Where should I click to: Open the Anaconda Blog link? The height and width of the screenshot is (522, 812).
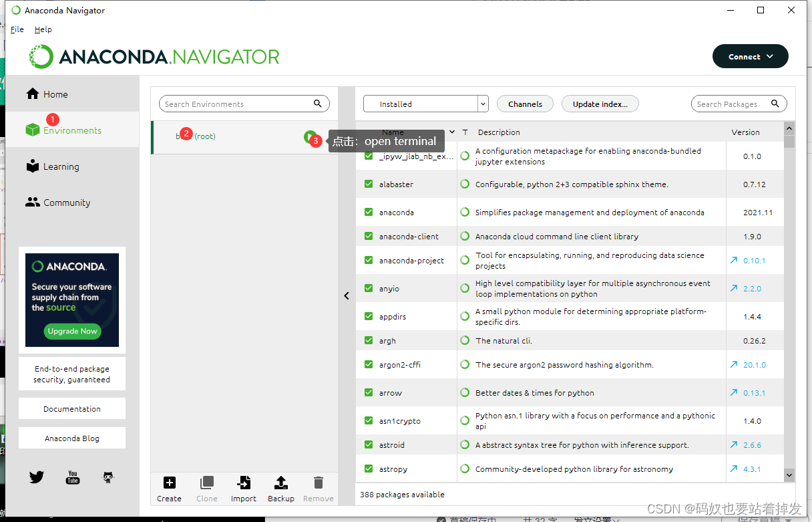[x=72, y=438]
